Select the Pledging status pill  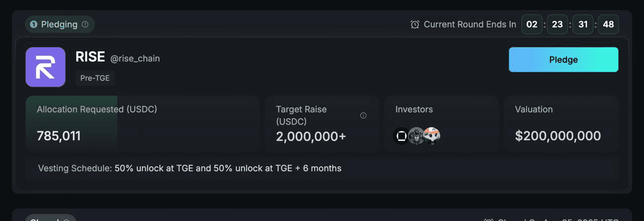click(60, 24)
